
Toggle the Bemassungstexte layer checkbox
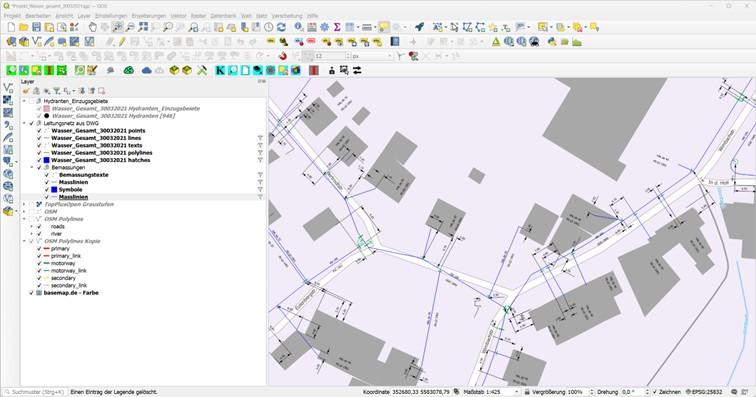coord(47,175)
